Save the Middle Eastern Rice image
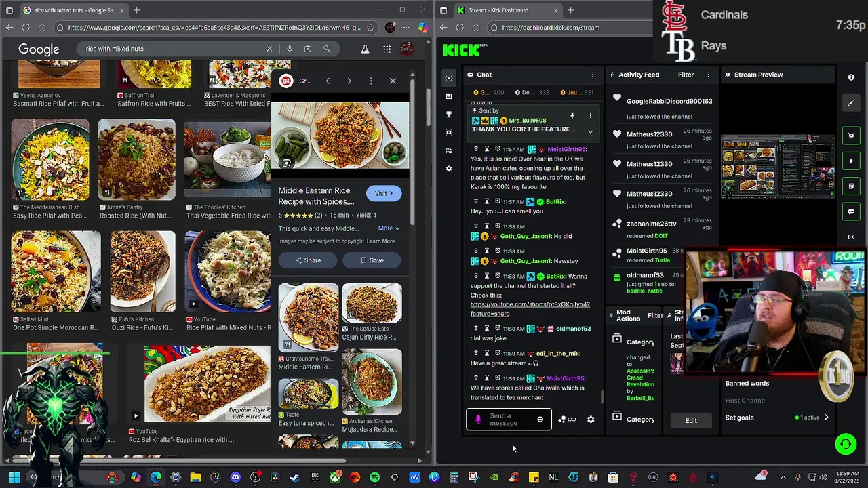Viewport: 868px width, 488px height. [x=372, y=260]
